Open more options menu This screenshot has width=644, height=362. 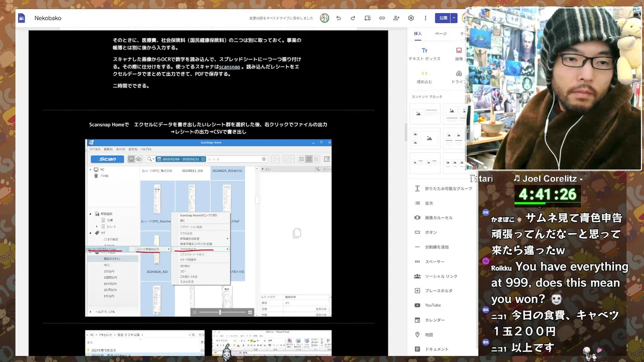(x=426, y=18)
